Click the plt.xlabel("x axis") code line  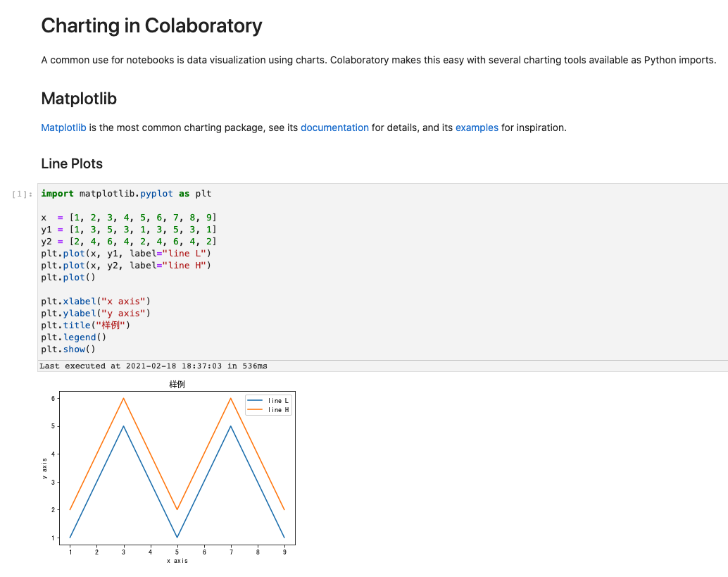(96, 302)
